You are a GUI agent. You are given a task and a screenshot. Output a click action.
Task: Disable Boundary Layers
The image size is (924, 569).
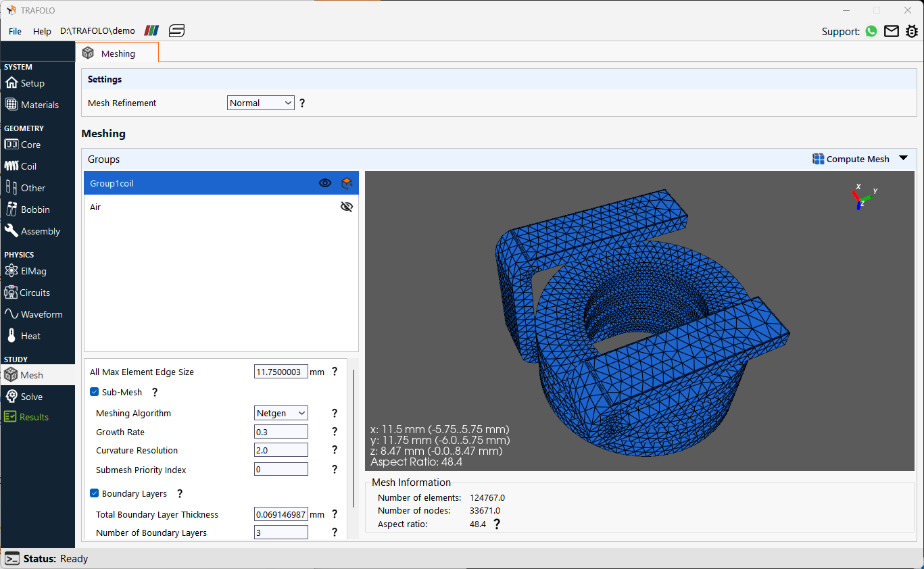pyautogui.click(x=94, y=493)
